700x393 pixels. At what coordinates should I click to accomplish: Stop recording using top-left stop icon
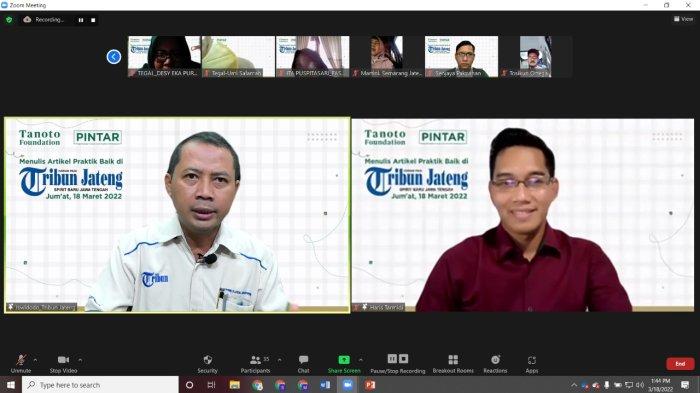coord(93,20)
